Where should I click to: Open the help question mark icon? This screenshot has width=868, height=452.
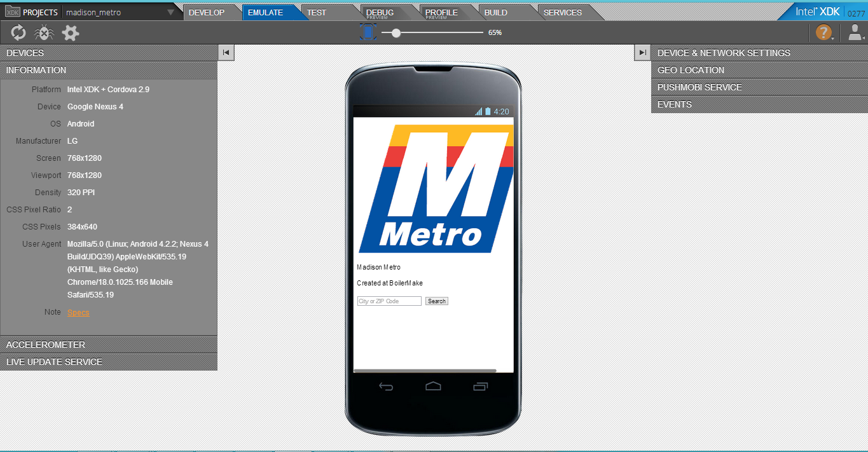tap(823, 32)
